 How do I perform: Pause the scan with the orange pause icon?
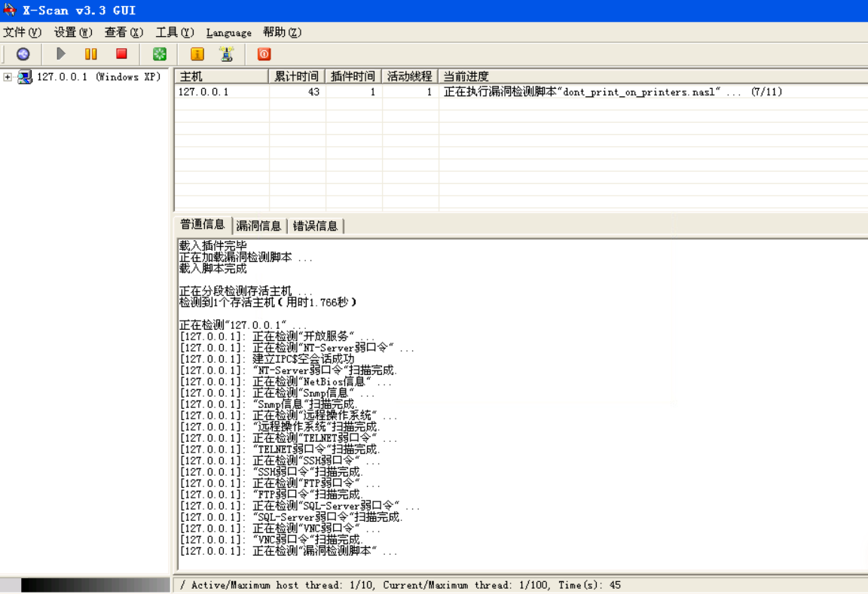pyautogui.click(x=90, y=53)
